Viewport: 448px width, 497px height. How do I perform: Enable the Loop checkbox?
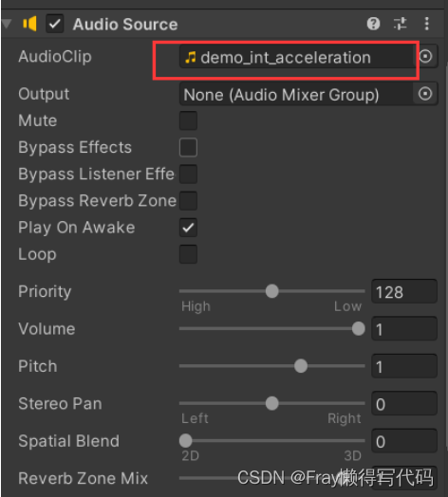click(x=188, y=254)
